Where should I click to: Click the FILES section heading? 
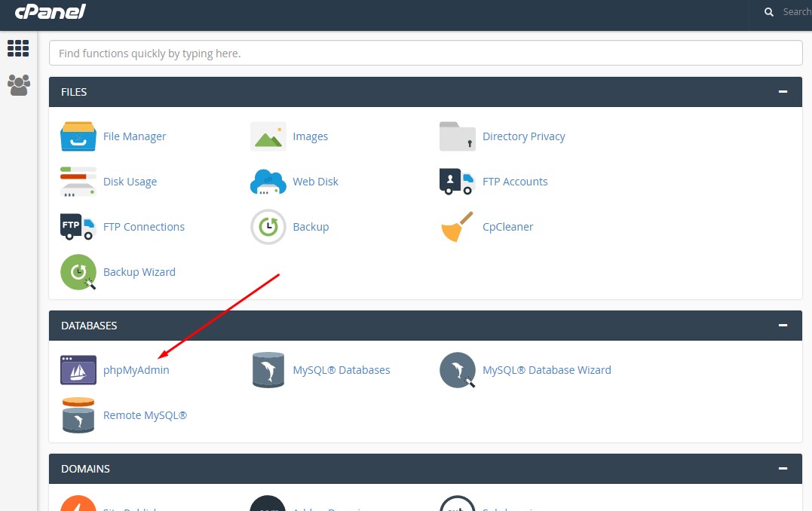[74, 92]
